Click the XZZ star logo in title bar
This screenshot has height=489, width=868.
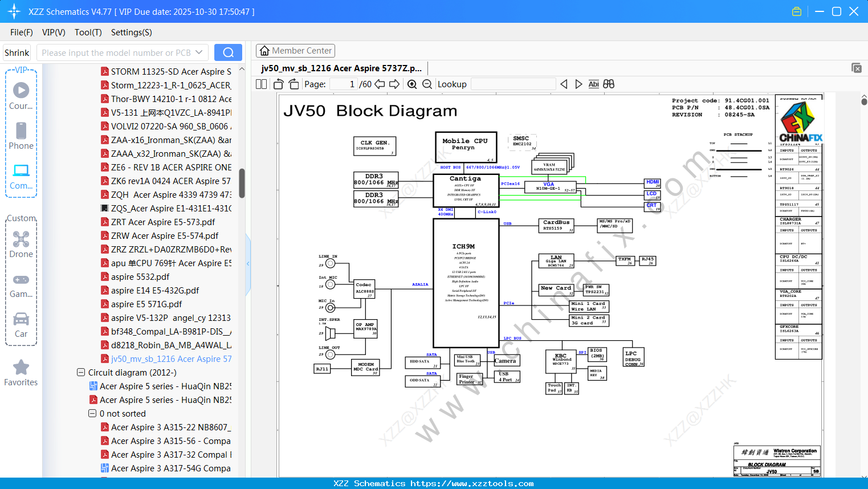point(14,11)
